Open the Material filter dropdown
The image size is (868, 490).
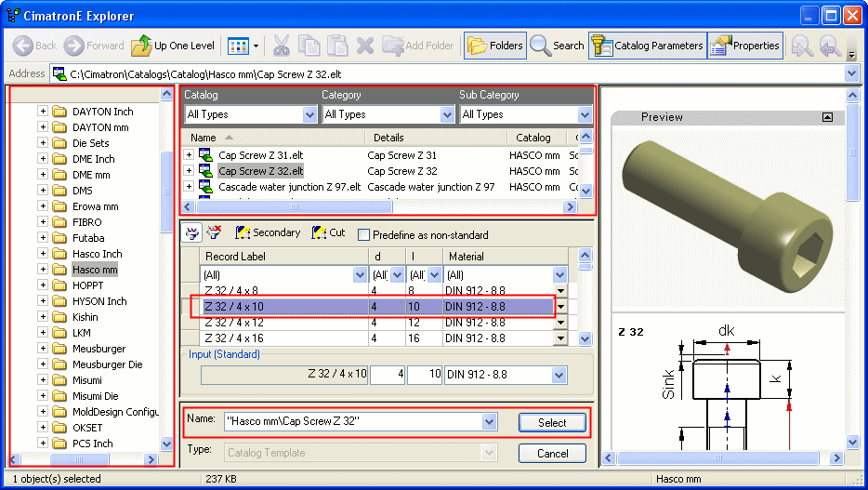coord(559,274)
